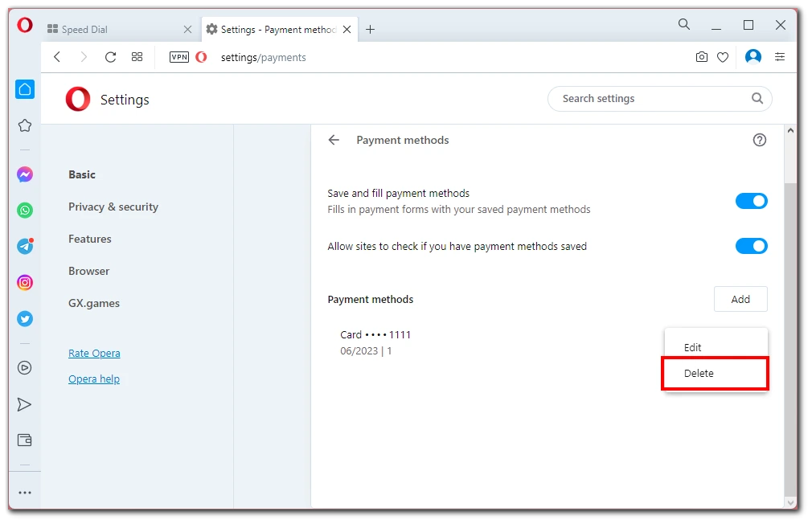Click the Card ••••1111 entry

click(x=375, y=334)
